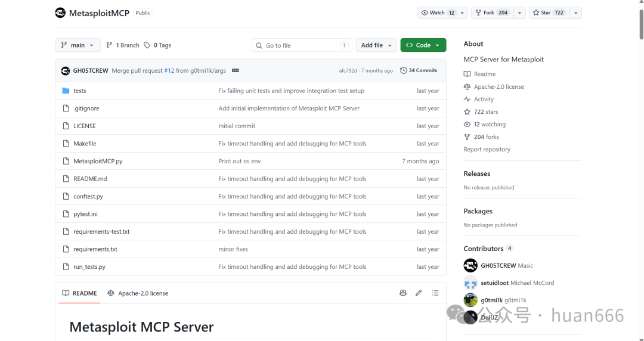Expand the Watch options arrow
644x341 pixels.
coord(463,13)
